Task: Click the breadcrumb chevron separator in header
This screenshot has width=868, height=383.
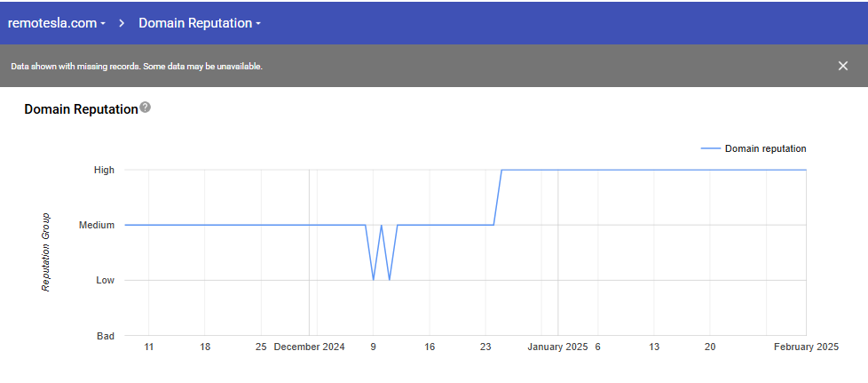Action: pyautogui.click(x=122, y=23)
